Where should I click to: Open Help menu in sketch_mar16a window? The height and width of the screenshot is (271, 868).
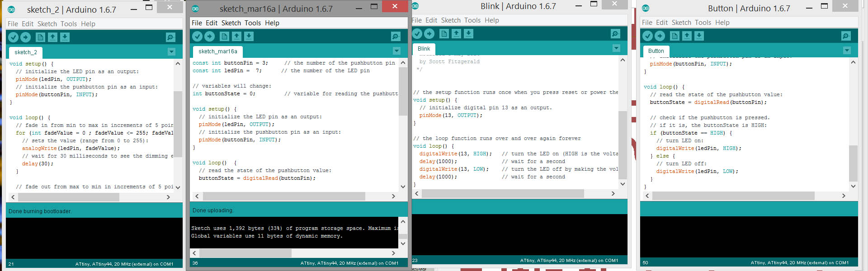click(272, 23)
